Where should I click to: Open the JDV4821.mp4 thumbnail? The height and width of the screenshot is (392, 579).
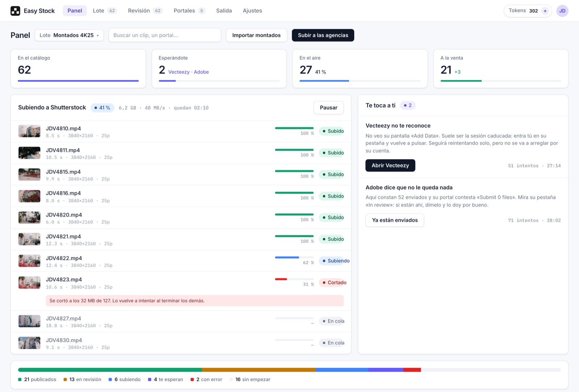[29, 239]
